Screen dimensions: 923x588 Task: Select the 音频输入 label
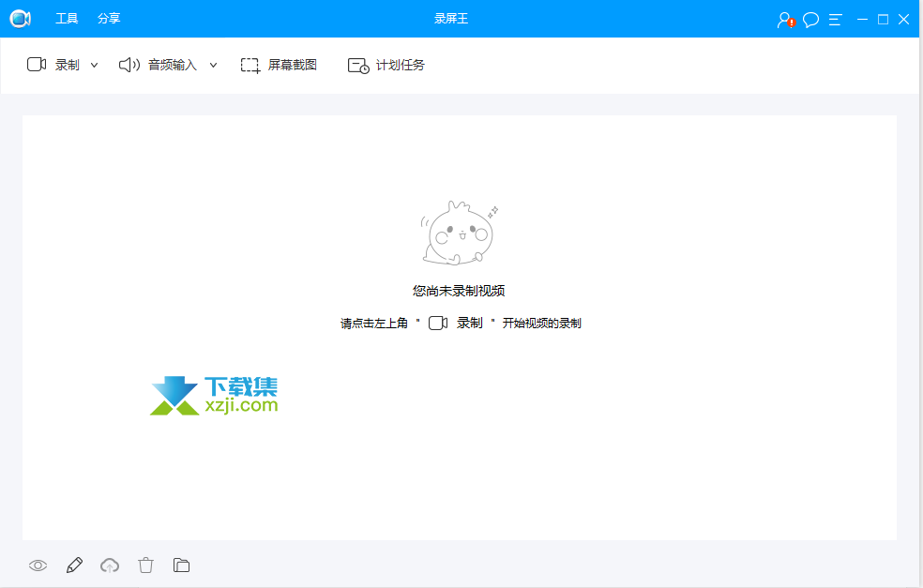pos(173,65)
